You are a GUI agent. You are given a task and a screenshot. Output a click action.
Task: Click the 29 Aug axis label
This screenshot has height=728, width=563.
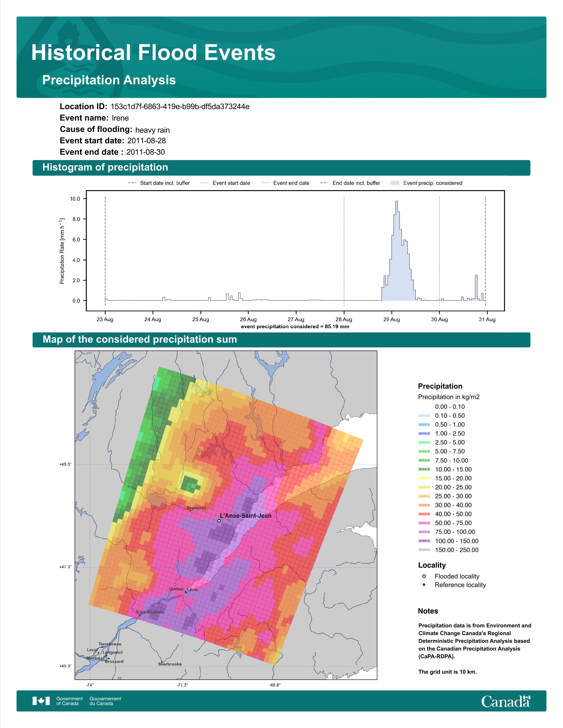[x=392, y=319]
